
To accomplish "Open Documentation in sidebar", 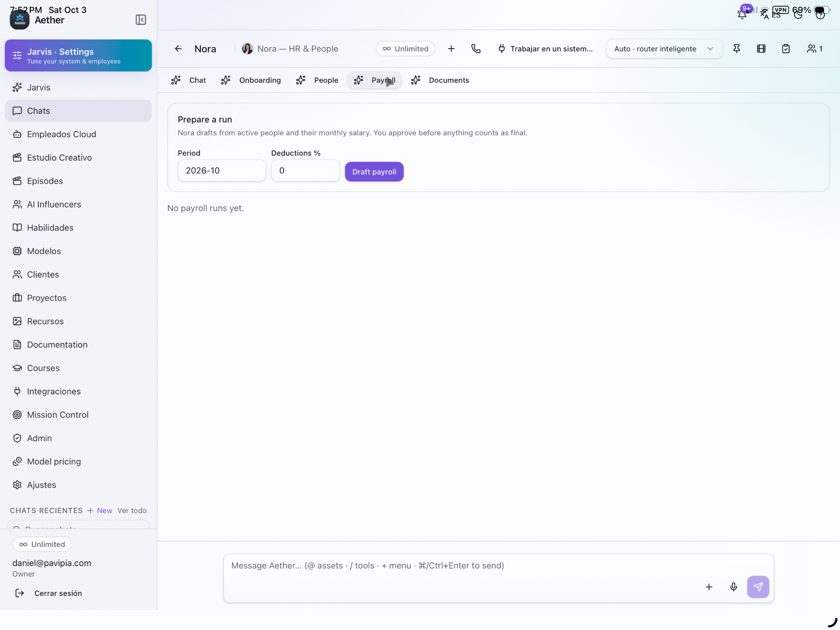I will coord(78,345).
